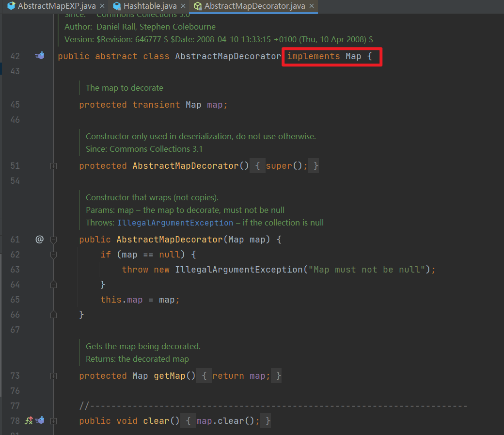This screenshot has width=504, height=435.
Task: Click the Hashtable.java class icon in tab
Action: pyautogui.click(x=116, y=7)
